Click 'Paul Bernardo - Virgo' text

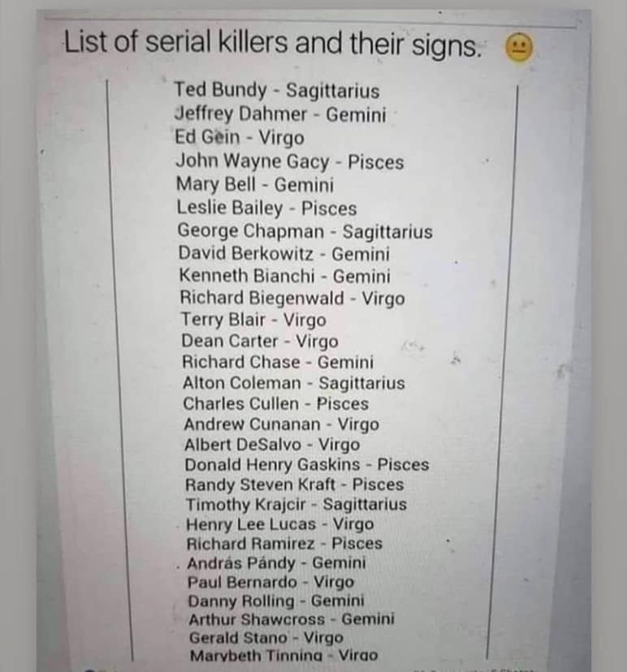(x=271, y=582)
